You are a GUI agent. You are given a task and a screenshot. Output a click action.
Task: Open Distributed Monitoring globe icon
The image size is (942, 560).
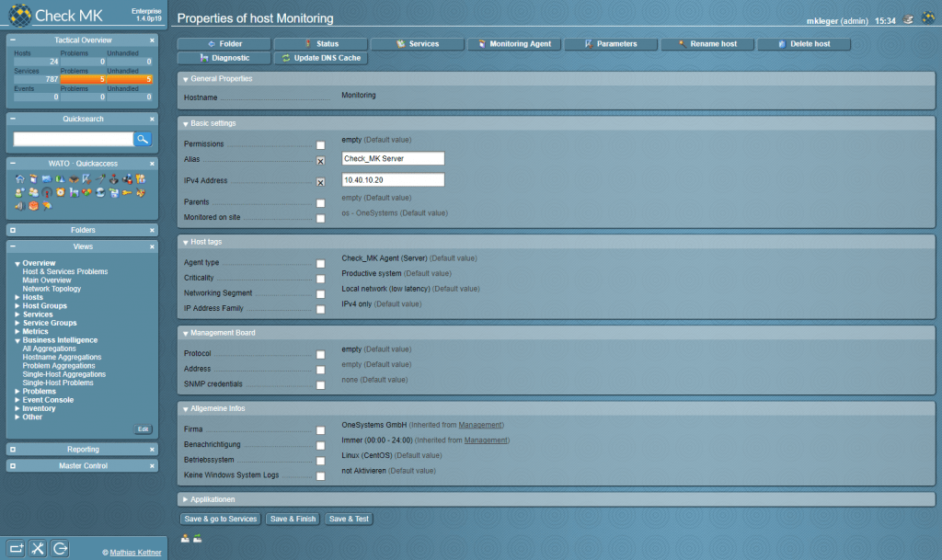pos(100,193)
